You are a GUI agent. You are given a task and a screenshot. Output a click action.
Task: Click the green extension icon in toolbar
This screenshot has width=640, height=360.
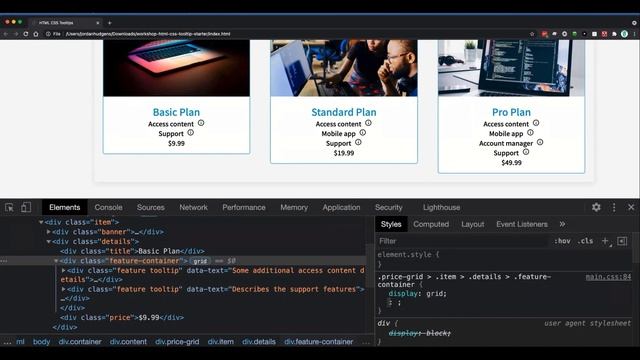pos(574,34)
